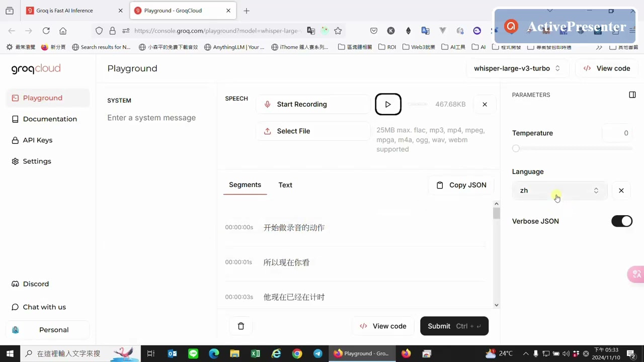Close the Groq is Fast AI Inference tab
This screenshot has width=644, height=362.
120,11
